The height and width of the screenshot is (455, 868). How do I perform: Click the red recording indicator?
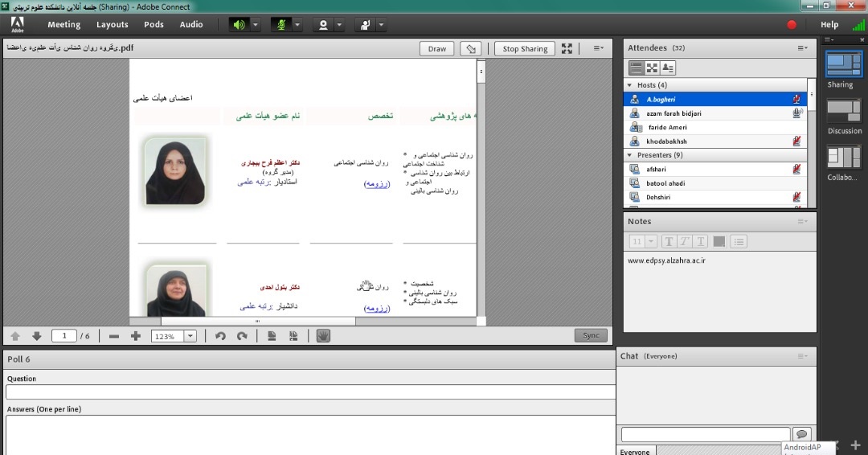pos(792,24)
